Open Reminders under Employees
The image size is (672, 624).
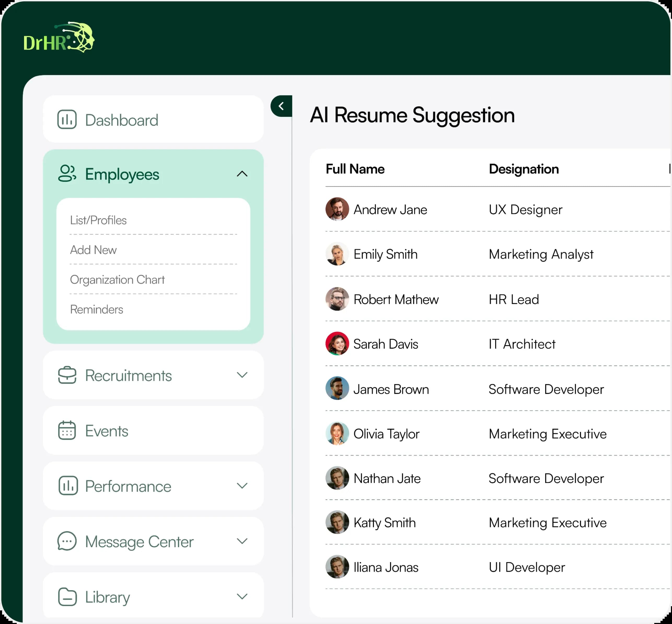[x=96, y=309]
